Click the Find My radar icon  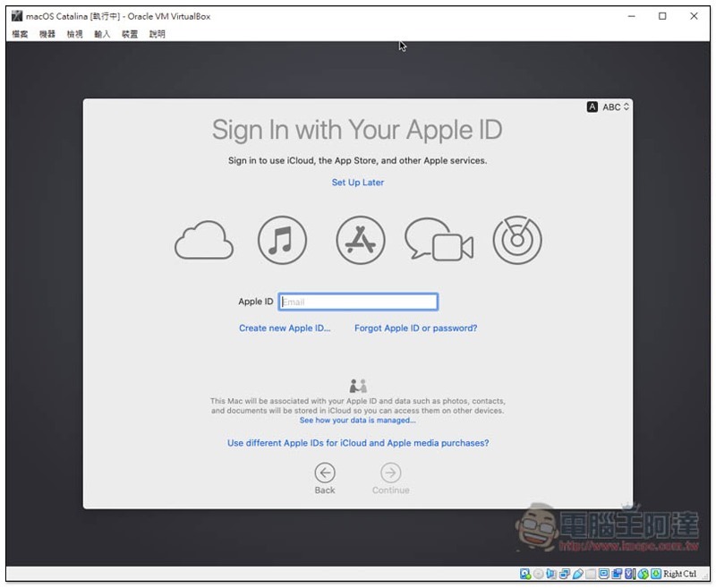point(517,240)
